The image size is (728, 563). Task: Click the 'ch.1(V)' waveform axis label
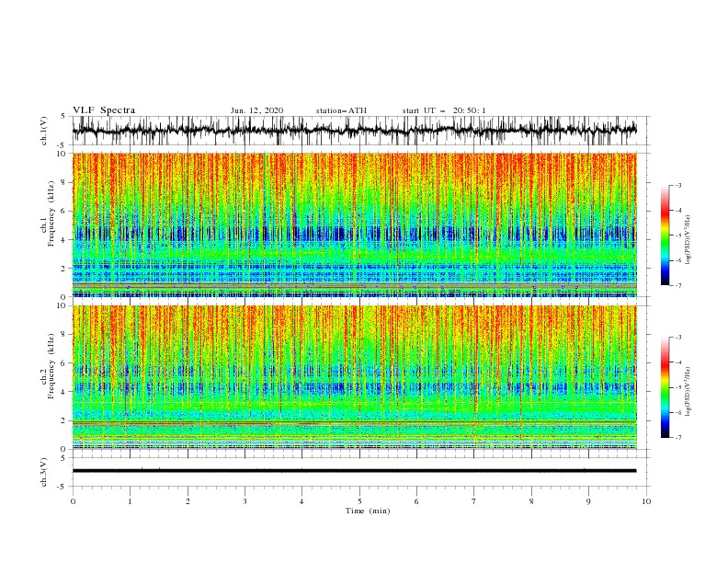click(44, 131)
